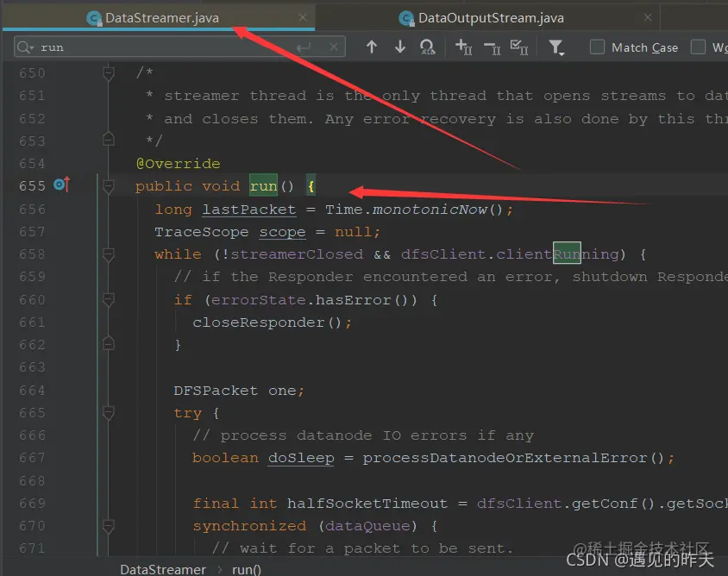Go to the next occurrence with down arrow
The image size is (728, 576).
(400, 47)
